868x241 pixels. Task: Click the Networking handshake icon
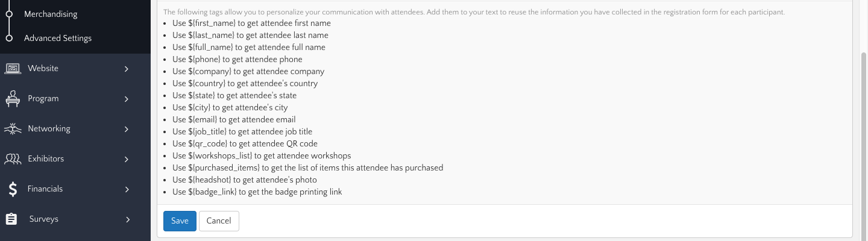[13, 129]
